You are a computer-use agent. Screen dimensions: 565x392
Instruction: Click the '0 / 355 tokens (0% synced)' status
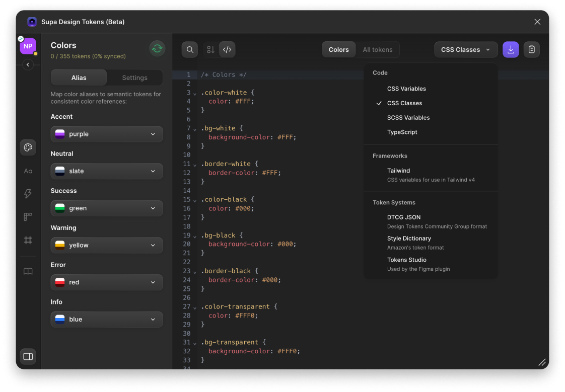pos(88,56)
